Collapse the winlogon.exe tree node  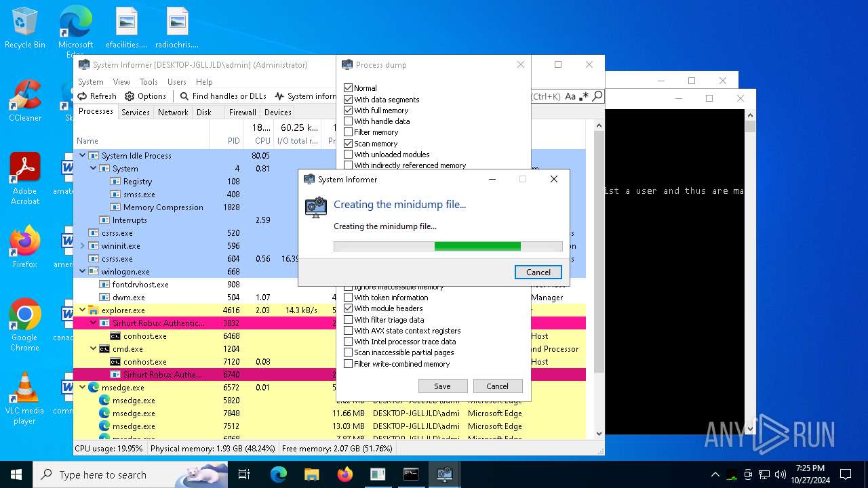(x=83, y=272)
